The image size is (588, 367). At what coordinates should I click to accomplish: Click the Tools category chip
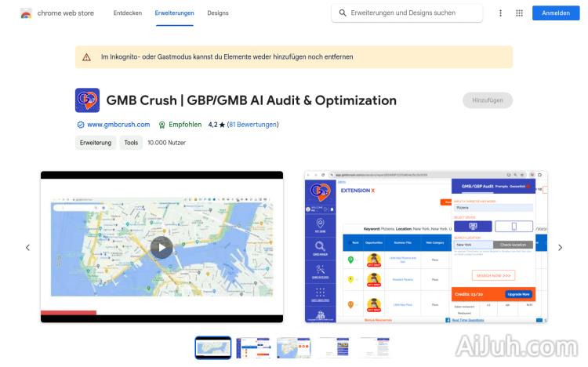pyautogui.click(x=131, y=143)
